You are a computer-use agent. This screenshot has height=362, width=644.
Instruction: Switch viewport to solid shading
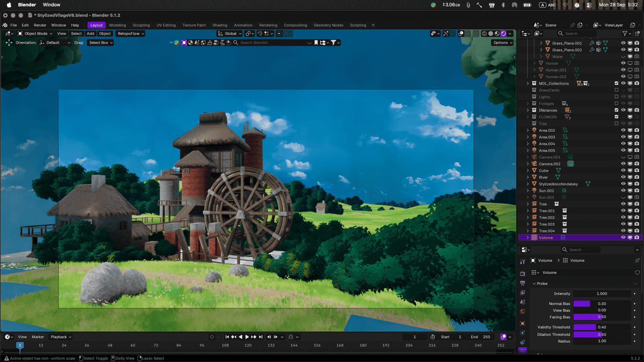491,34
